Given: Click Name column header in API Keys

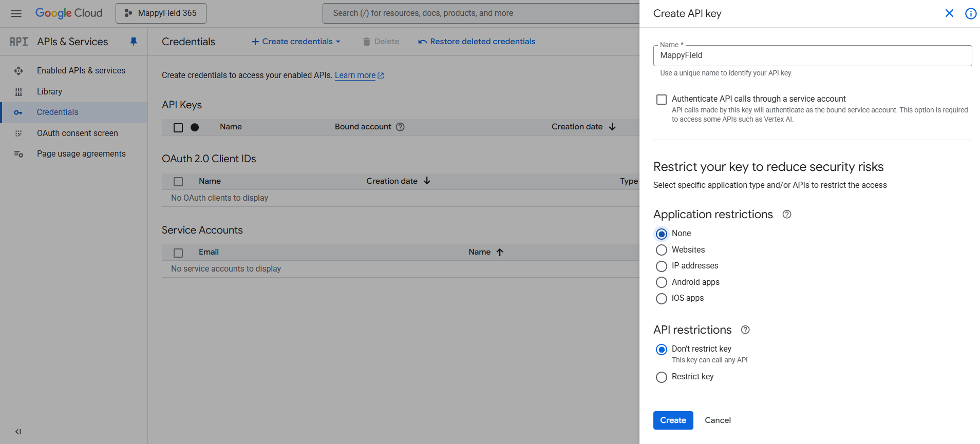Looking at the screenshot, I should (x=231, y=127).
